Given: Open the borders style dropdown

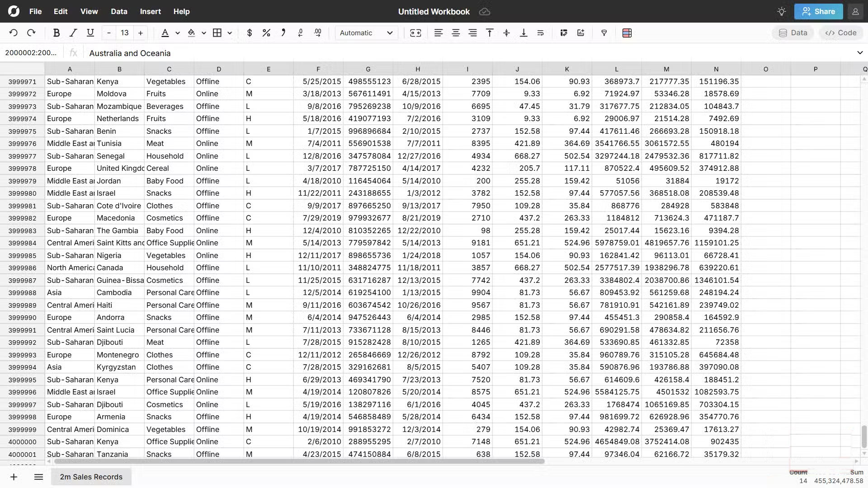Looking at the screenshot, I should [x=230, y=33].
